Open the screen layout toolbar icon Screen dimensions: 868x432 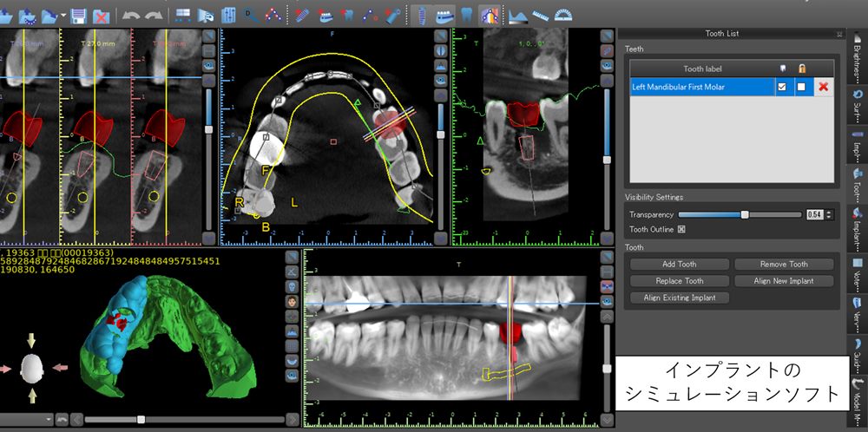click(x=182, y=16)
